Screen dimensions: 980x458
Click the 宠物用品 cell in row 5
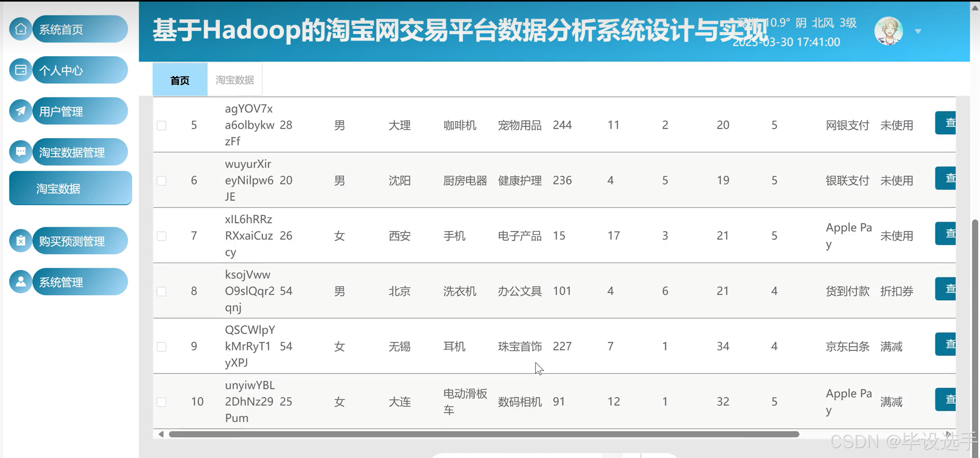pyautogui.click(x=520, y=125)
